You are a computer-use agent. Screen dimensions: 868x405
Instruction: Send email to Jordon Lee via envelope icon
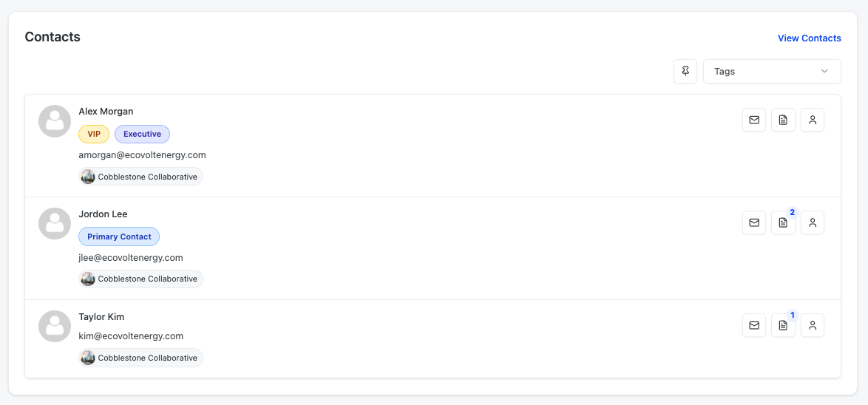point(754,222)
